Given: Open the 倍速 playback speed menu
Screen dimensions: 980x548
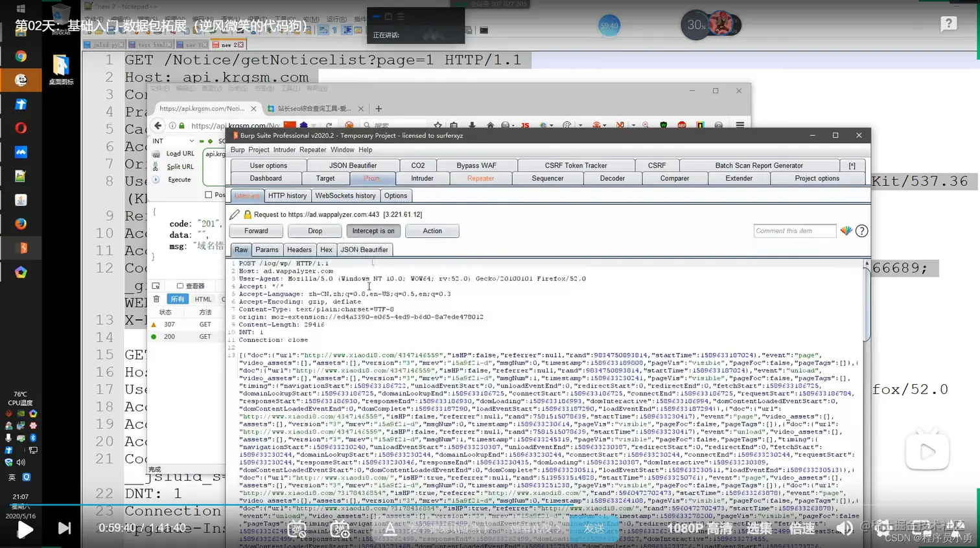Looking at the screenshot, I should (x=802, y=529).
